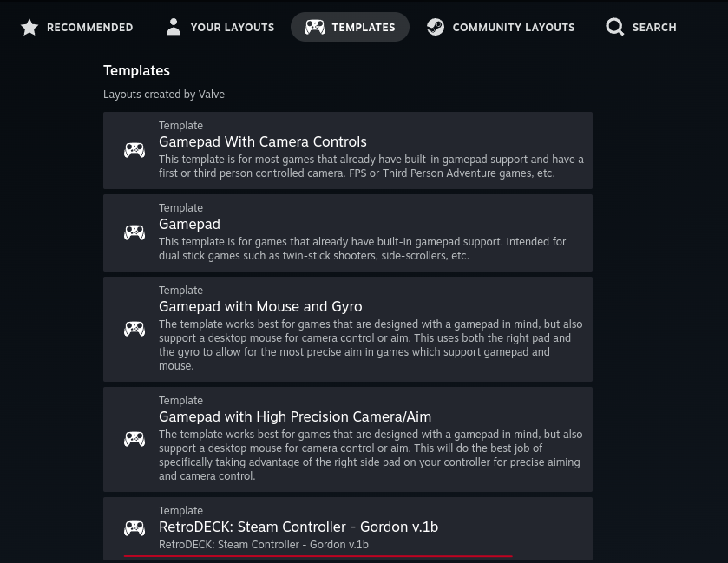
Task: Select the Gamepad template title
Action: click(189, 224)
